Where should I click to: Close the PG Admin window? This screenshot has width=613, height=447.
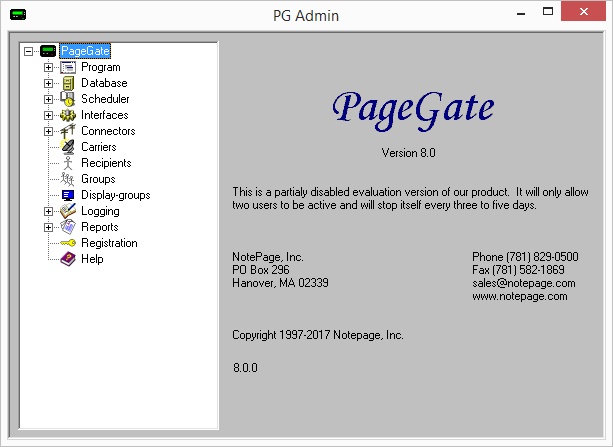click(584, 11)
